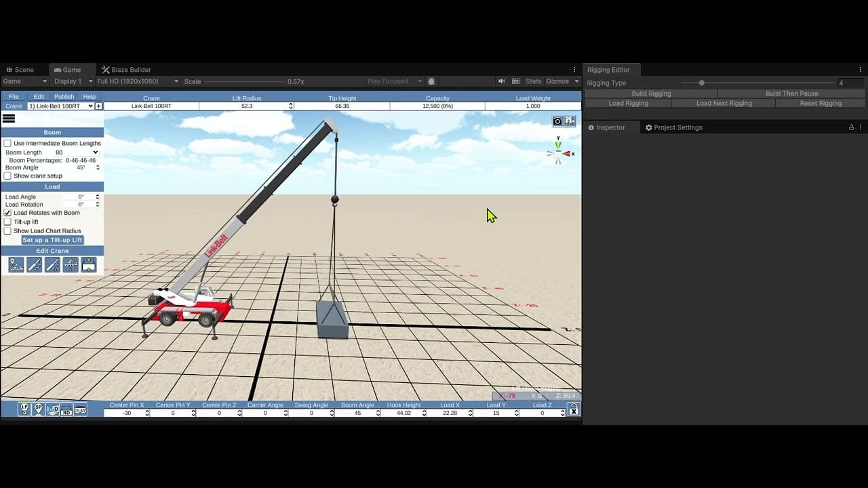Open the Display 1 dropdown

coord(73,81)
